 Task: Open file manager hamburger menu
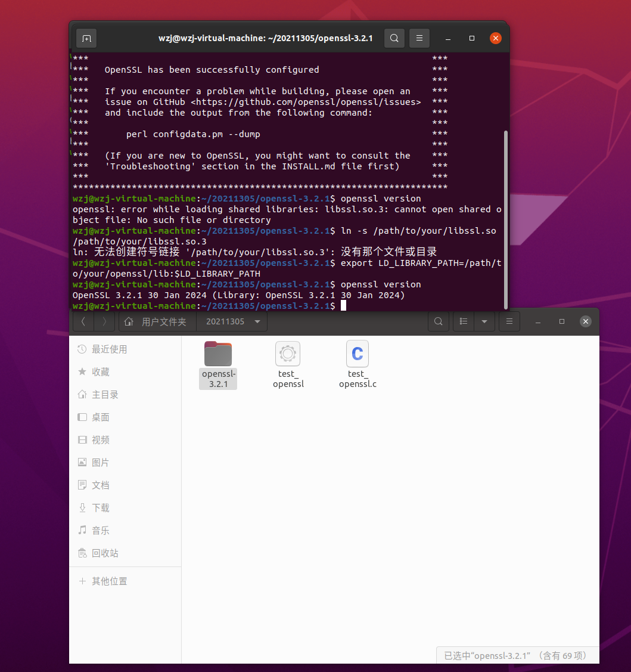pos(509,321)
